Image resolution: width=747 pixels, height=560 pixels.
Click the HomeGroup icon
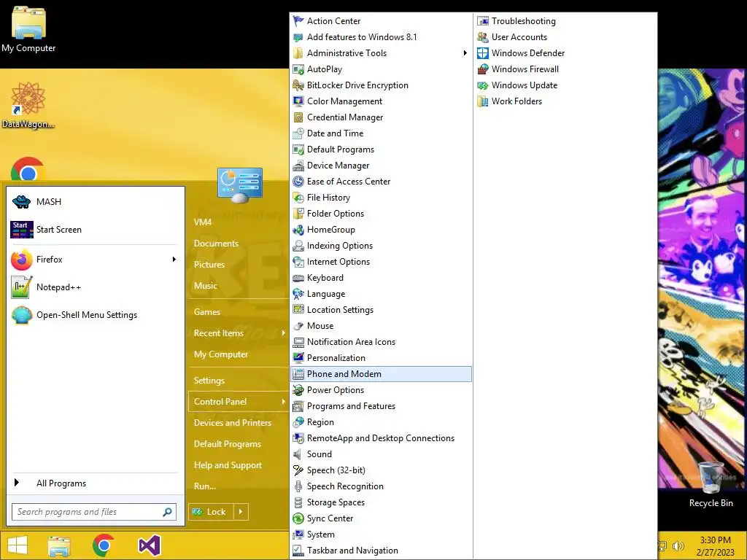298,230
